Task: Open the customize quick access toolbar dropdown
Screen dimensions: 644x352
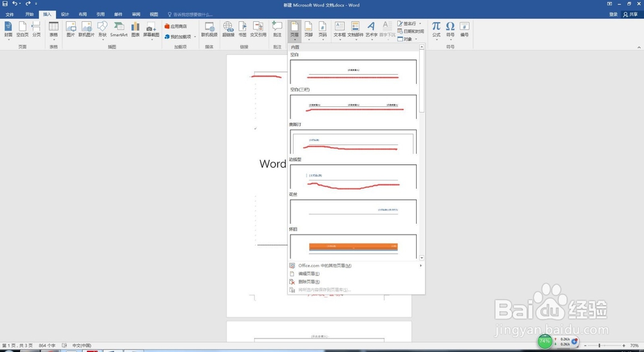Action: click(x=36, y=4)
